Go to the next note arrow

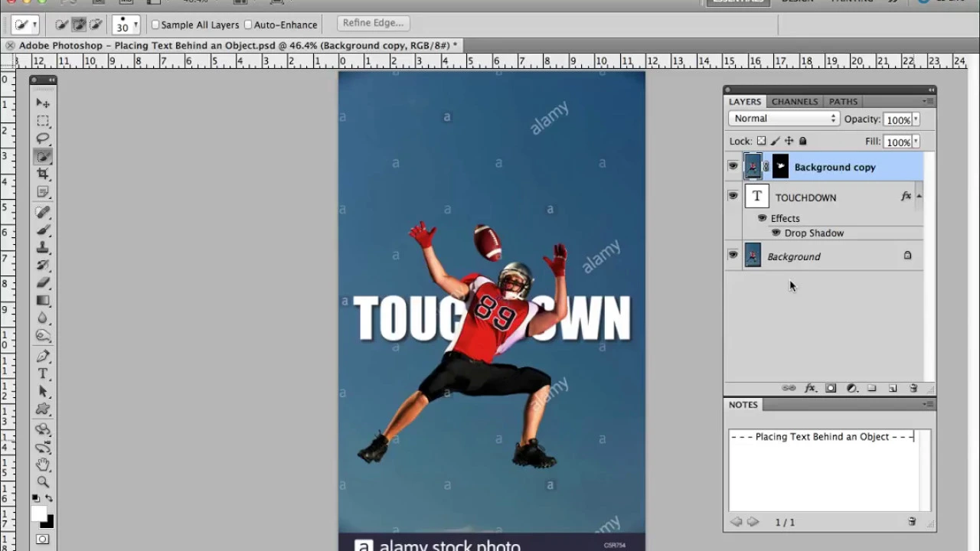click(x=753, y=522)
